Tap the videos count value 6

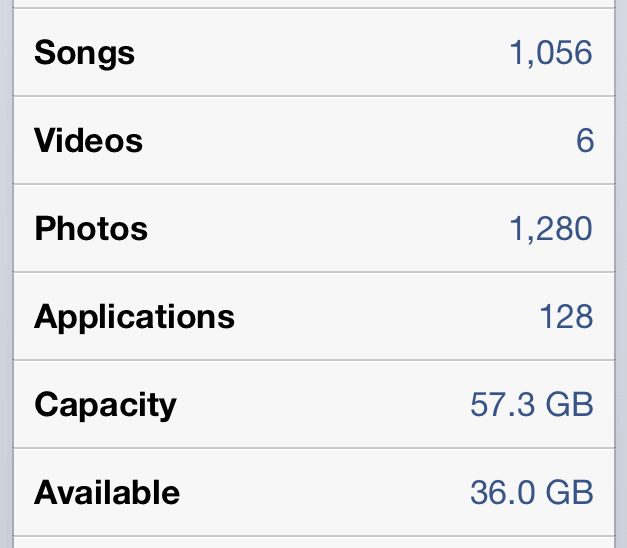tap(585, 141)
